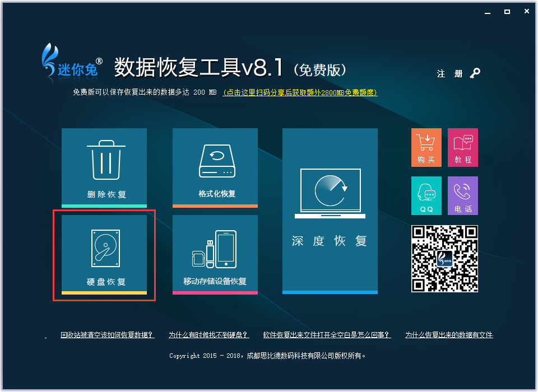Open 移动存储设备恢复 mobile storage tile
538x392 pixels.
point(215,255)
